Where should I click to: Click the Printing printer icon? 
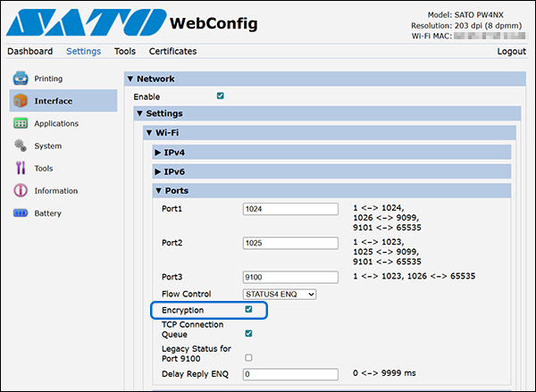[x=21, y=79]
